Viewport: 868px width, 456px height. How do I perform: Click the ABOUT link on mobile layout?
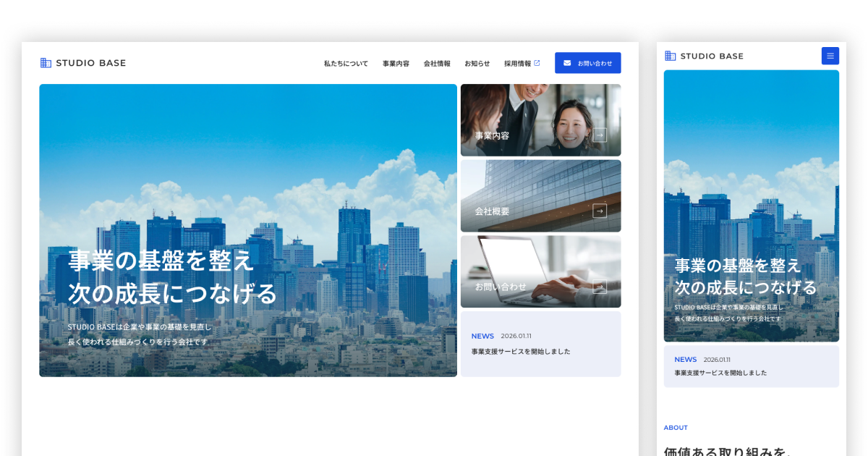pos(675,427)
